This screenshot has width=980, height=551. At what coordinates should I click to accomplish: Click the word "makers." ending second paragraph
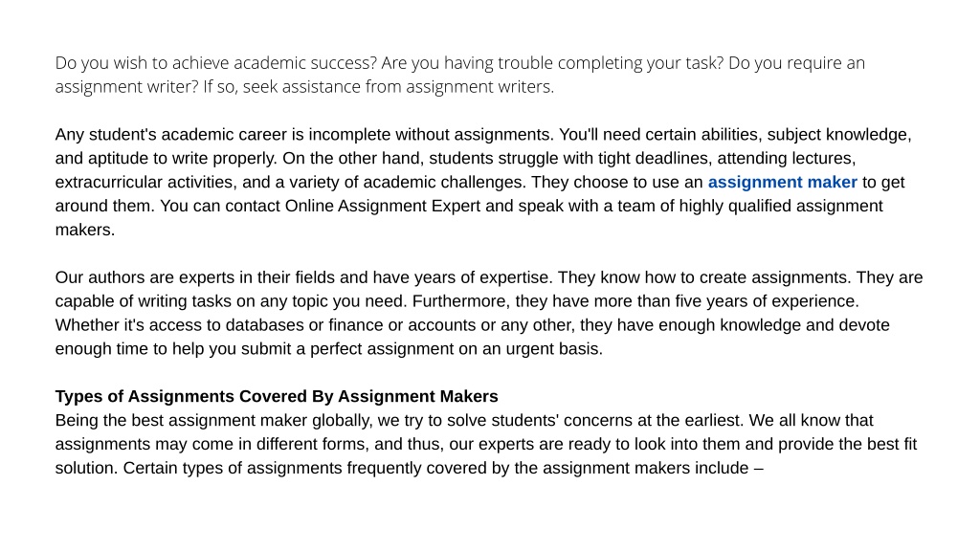pos(85,230)
